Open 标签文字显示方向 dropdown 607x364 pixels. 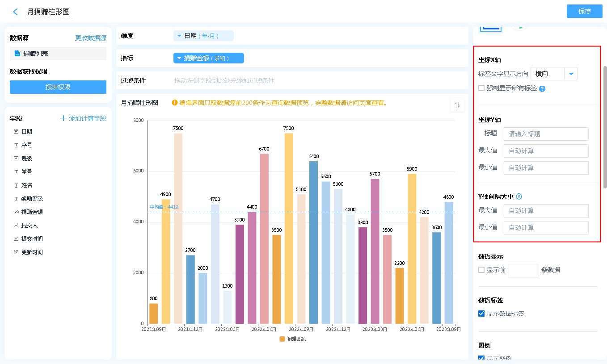(x=571, y=74)
